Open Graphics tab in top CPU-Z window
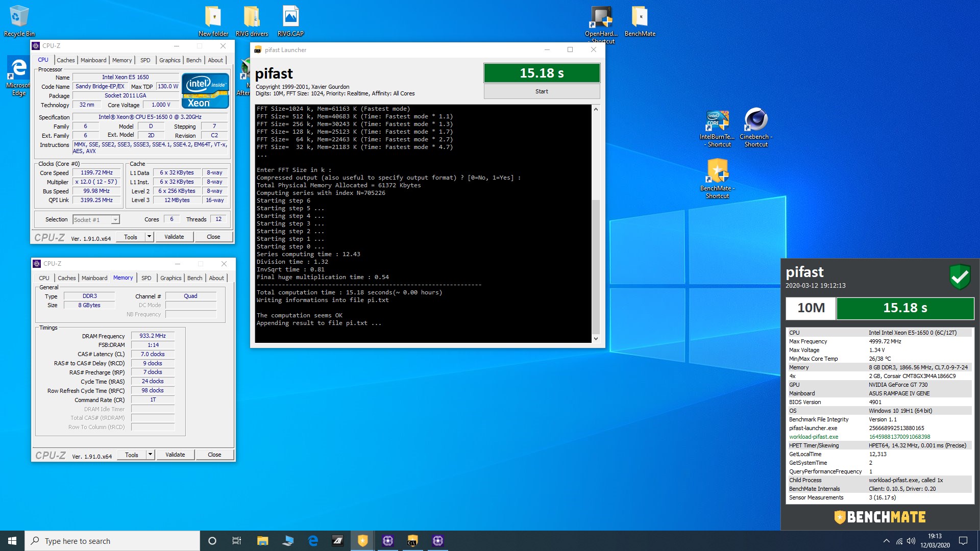 point(169,60)
